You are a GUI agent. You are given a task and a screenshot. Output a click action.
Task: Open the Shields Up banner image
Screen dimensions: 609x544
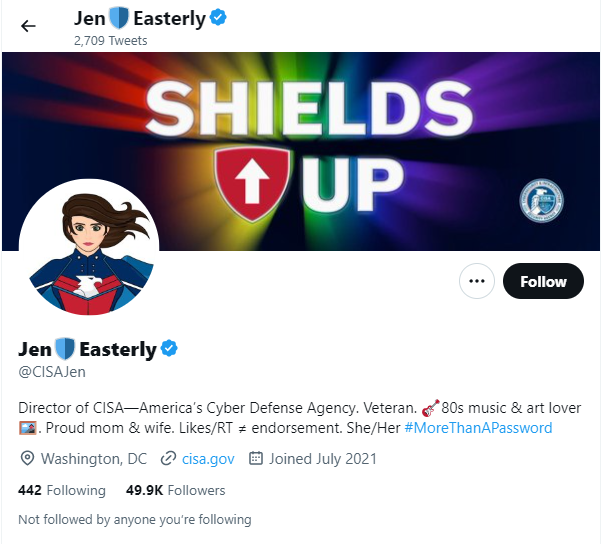(301, 151)
